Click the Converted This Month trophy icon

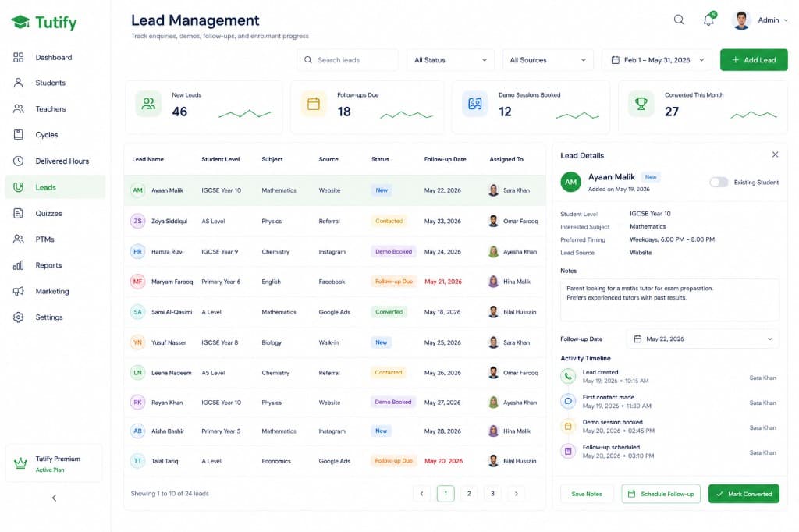click(641, 104)
